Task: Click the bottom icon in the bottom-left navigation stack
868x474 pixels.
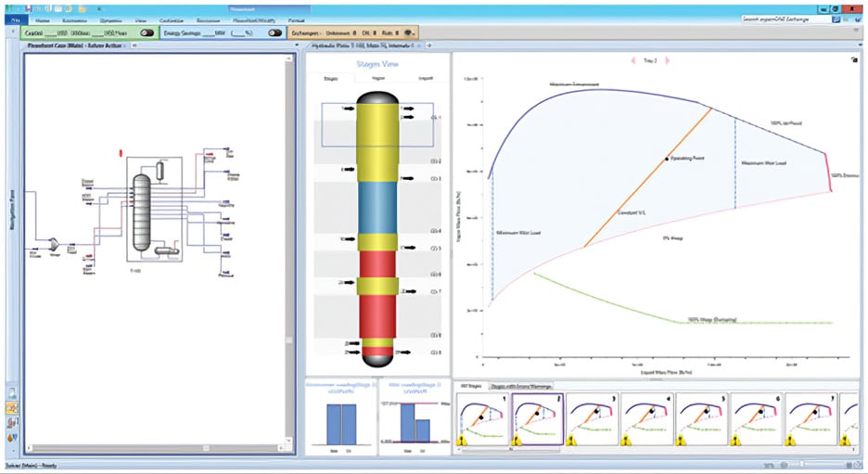Action: point(11,437)
